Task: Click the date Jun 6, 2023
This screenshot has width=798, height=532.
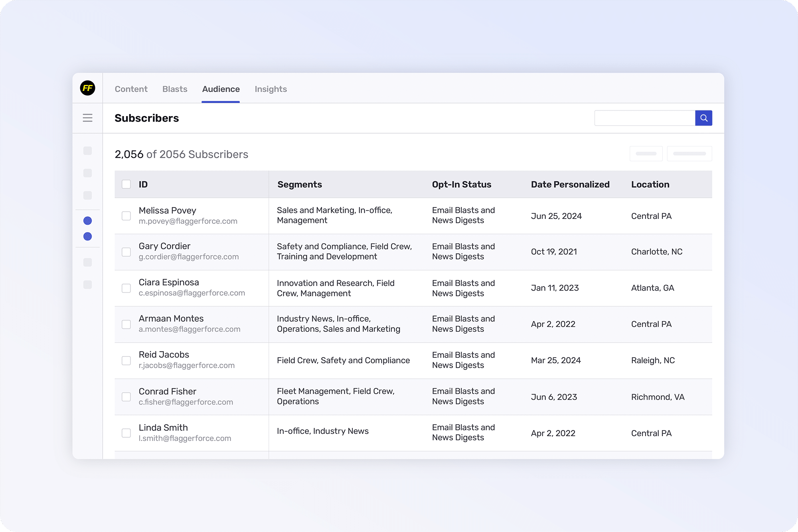Action: tap(554, 397)
